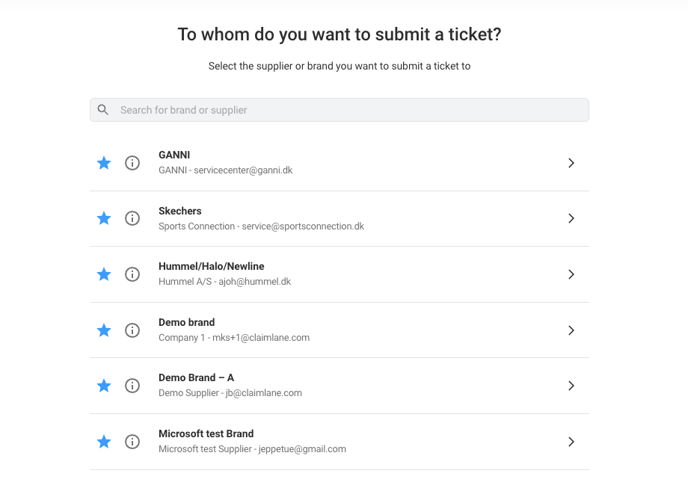The height and width of the screenshot is (503, 688).
Task: Click chevron on Demo Brand – A row
Action: click(571, 385)
